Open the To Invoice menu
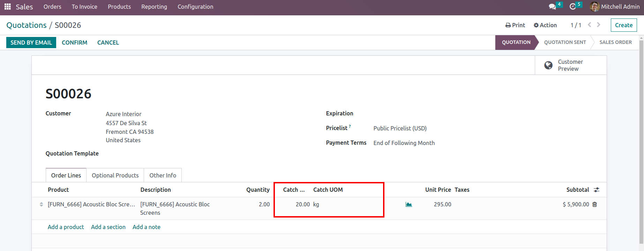The image size is (644, 251). click(x=84, y=7)
